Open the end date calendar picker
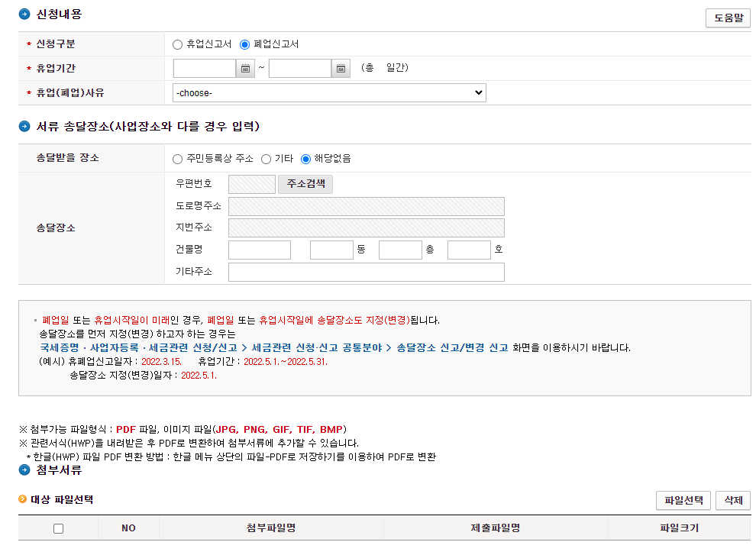This screenshot has height=555, width=756. [x=341, y=67]
